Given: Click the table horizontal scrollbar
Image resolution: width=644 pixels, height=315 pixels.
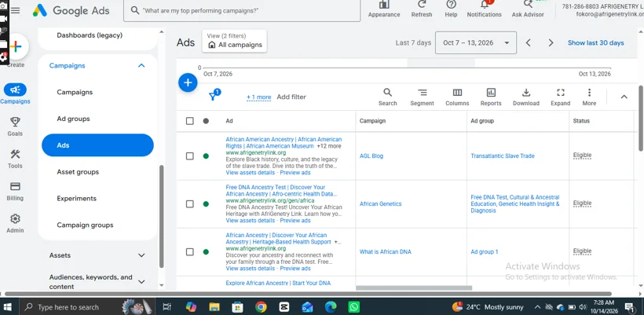Looking at the screenshot, I should 414,288.
